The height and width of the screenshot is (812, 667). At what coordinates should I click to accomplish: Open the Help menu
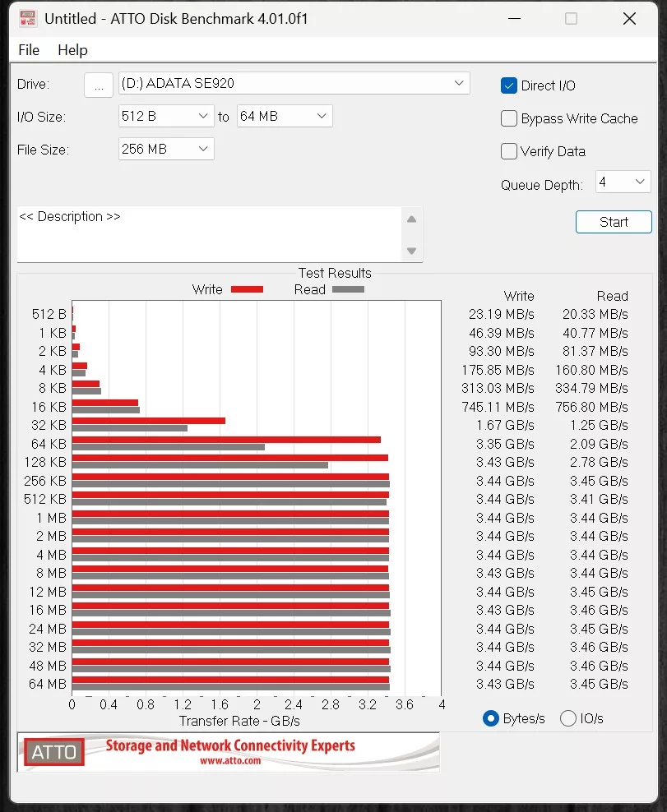tap(72, 50)
